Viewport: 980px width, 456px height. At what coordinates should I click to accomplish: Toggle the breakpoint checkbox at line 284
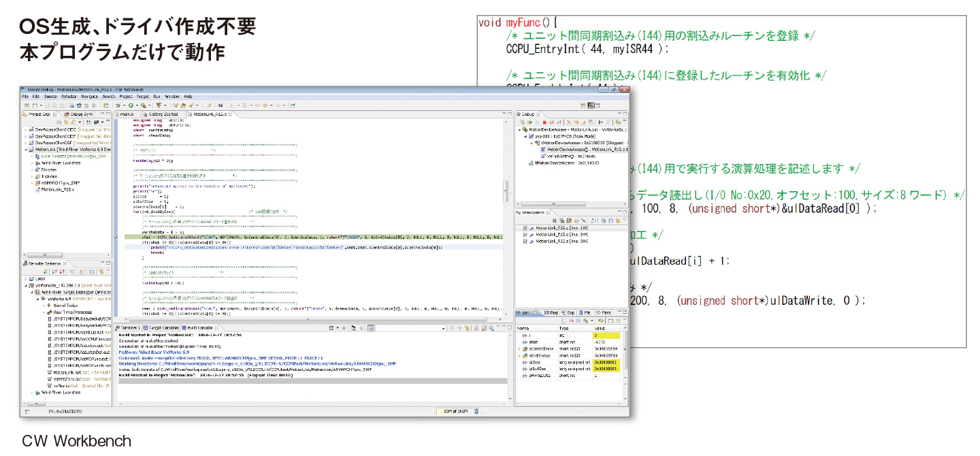tap(524, 241)
